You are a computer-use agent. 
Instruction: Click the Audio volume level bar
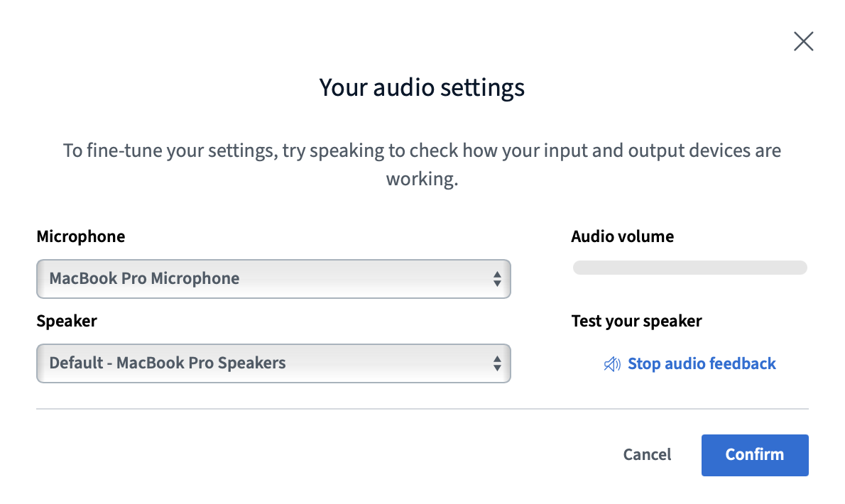coord(689,268)
